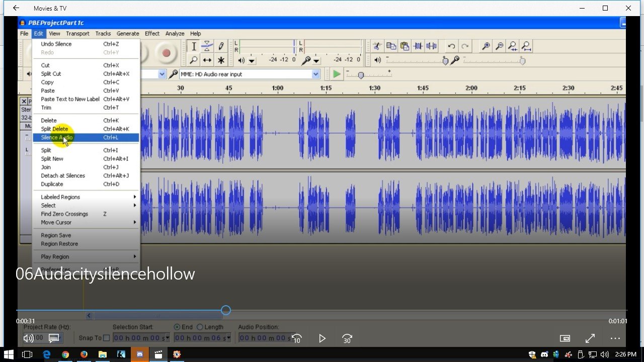Click green Play-at-speed button
The width and height of the screenshot is (644, 362).
337,74
